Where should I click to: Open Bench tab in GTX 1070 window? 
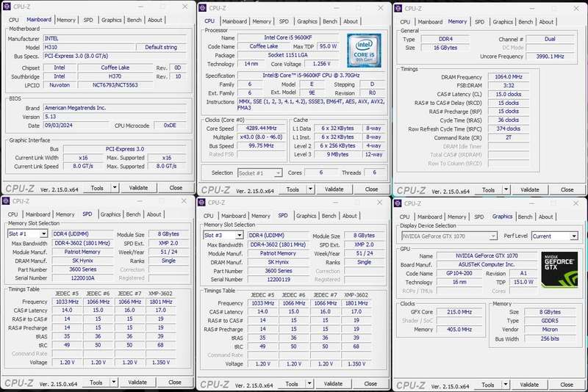pos(525,217)
